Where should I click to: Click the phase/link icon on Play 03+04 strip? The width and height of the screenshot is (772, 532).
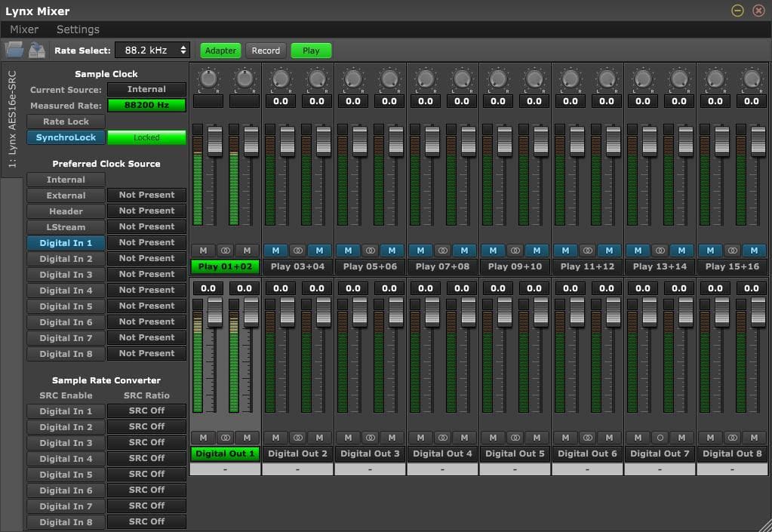click(297, 250)
